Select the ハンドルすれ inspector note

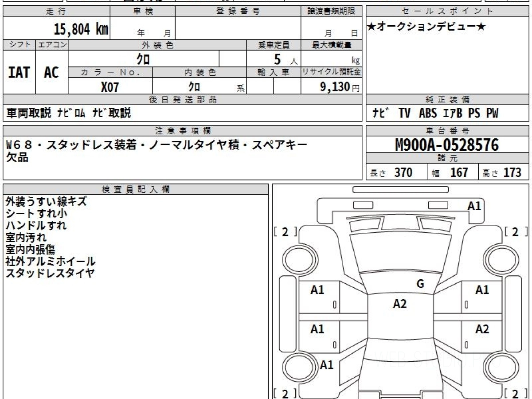pos(36,225)
